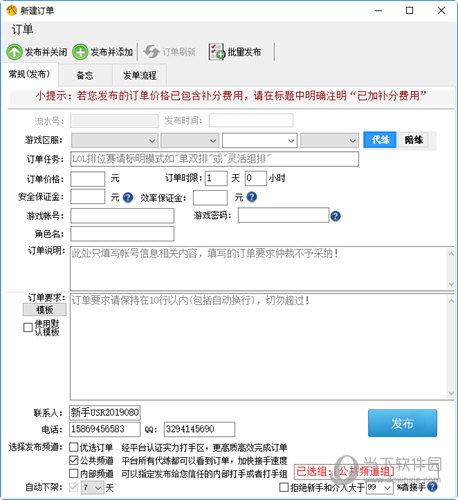Click the 游戏密码 input field
The image size is (458, 500).
coord(284,215)
